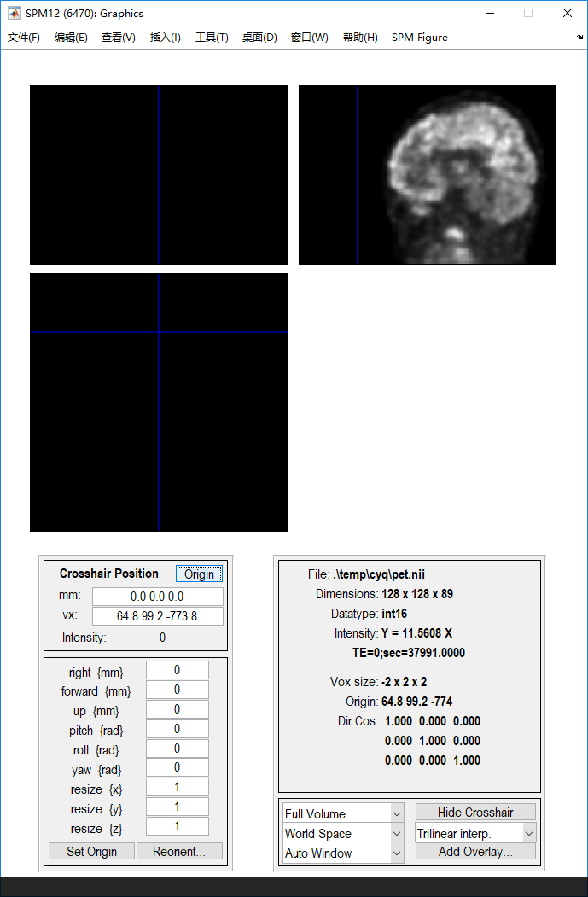The image size is (588, 897).
Task: Click Hide Crosshair button
Action: pyautogui.click(x=475, y=813)
